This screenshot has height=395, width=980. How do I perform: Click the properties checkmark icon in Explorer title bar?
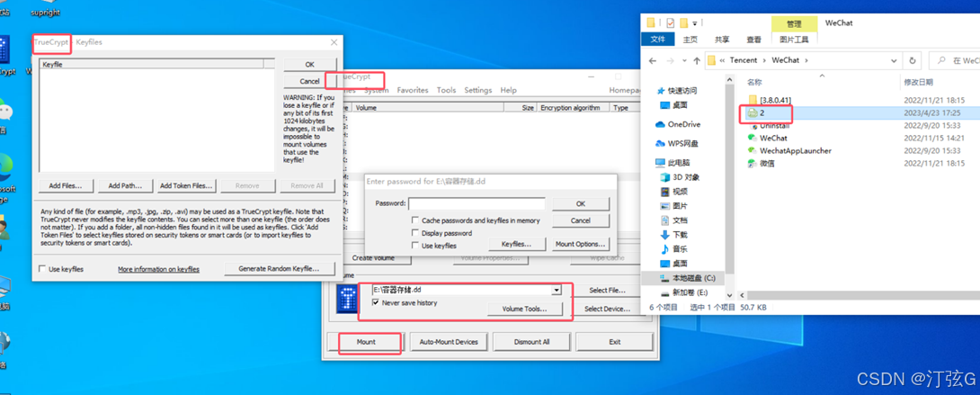coord(670,23)
